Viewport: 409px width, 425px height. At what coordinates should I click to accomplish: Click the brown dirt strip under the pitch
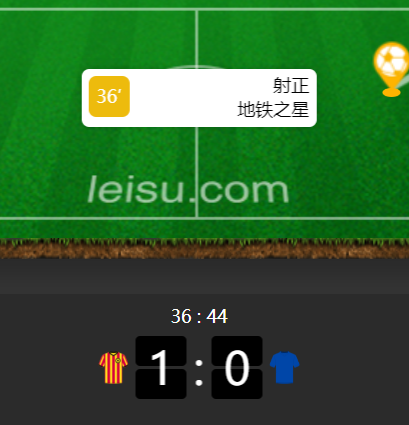204,251
